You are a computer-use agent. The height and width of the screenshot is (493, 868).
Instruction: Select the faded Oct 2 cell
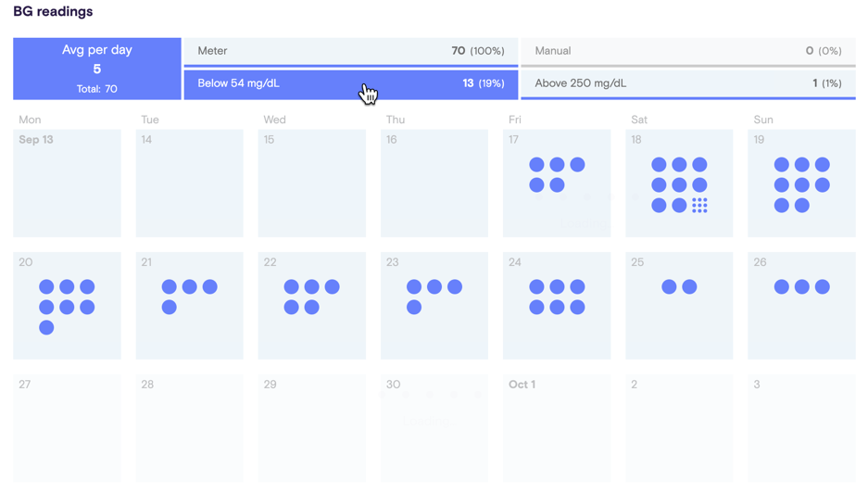tap(679, 427)
